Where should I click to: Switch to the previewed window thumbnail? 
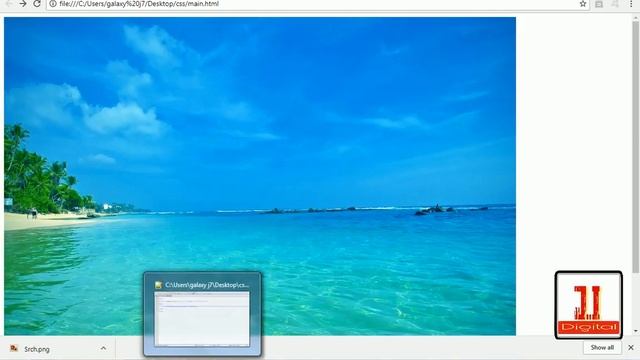pos(202,319)
